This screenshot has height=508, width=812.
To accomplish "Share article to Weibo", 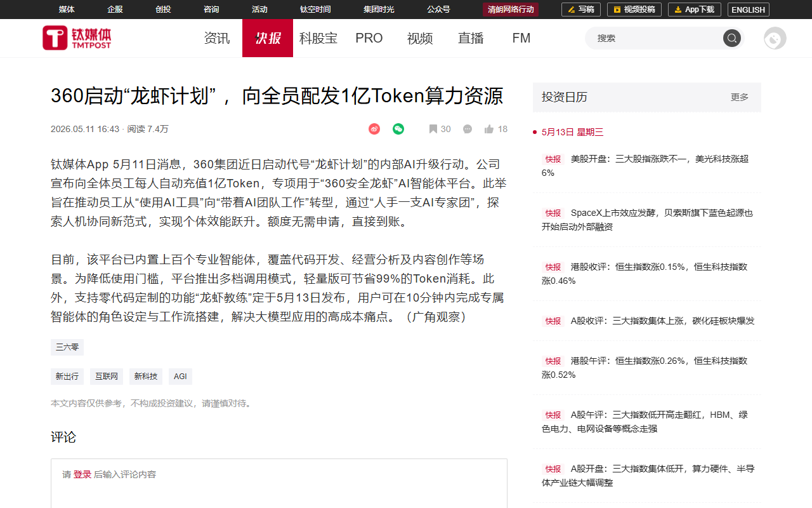I will click(374, 129).
